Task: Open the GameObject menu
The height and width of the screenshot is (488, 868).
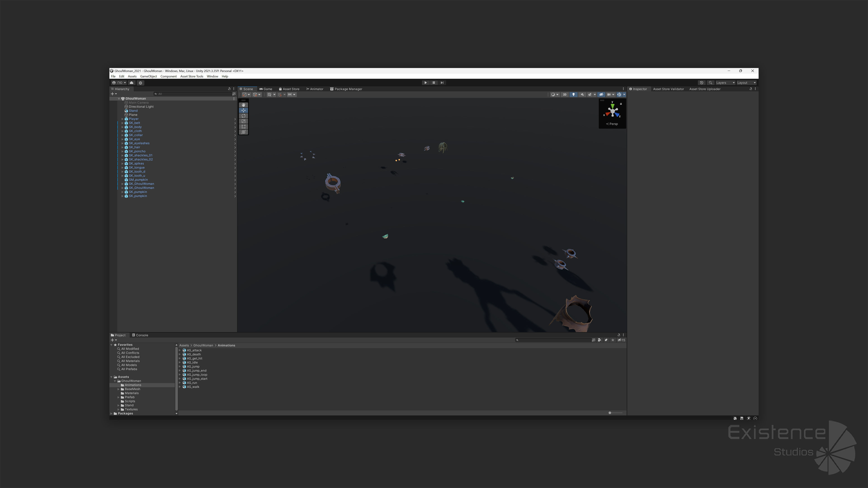Action: [148, 76]
